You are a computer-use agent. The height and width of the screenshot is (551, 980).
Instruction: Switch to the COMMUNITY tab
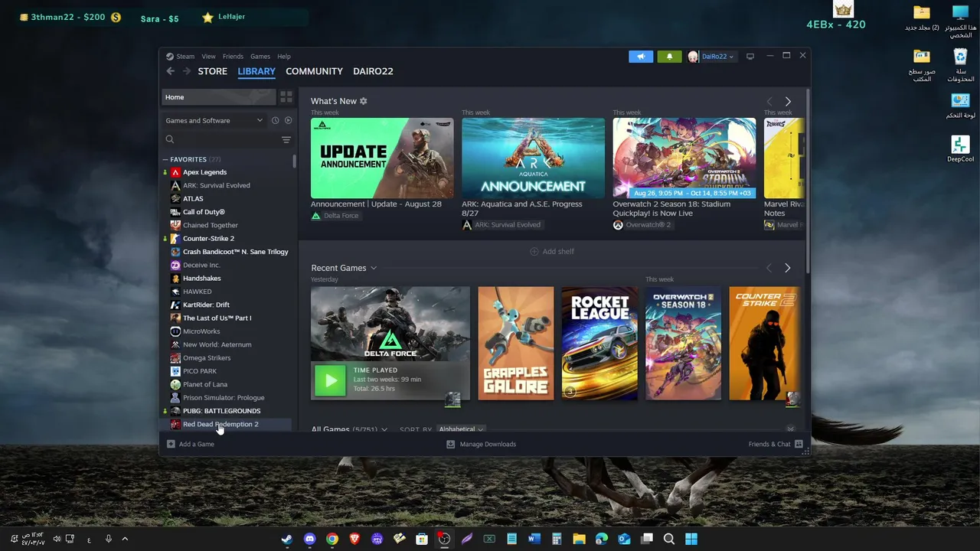314,71
